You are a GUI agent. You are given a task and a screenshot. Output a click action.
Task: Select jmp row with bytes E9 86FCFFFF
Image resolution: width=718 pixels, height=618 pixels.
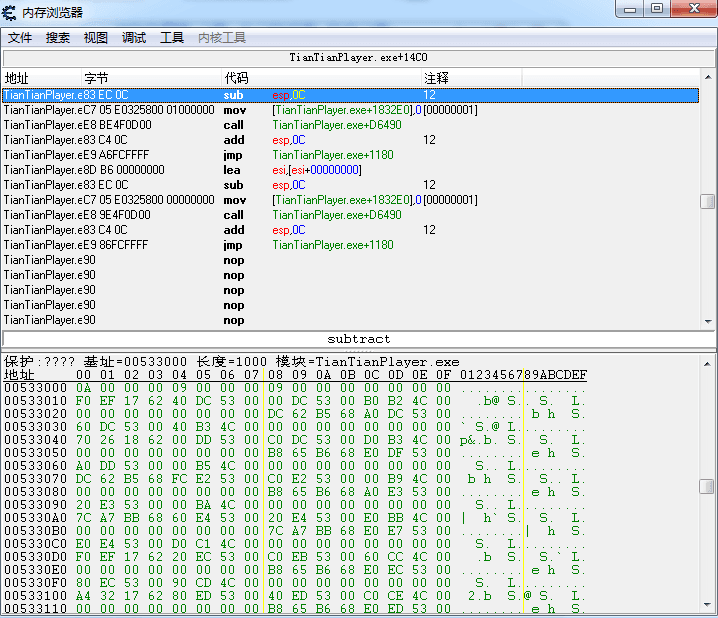[351, 245]
